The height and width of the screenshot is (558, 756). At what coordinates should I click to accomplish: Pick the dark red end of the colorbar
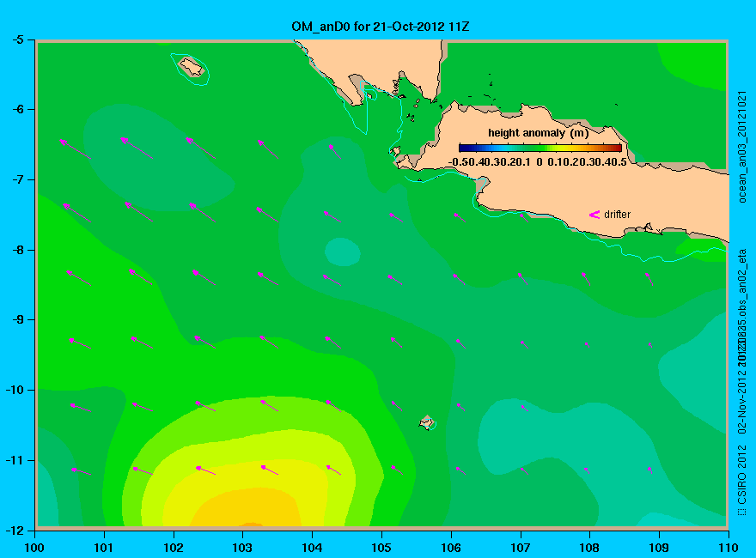pyautogui.click(x=617, y=148)
